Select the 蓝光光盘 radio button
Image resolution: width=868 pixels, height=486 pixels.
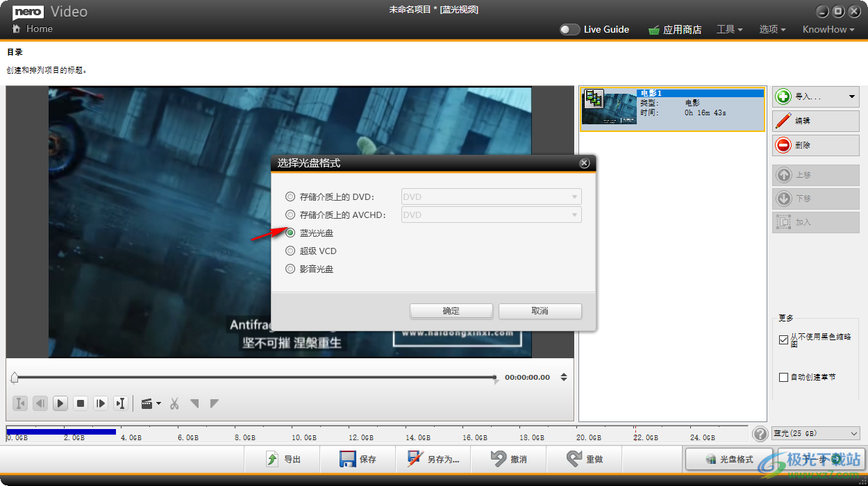(x=290, y=233)
